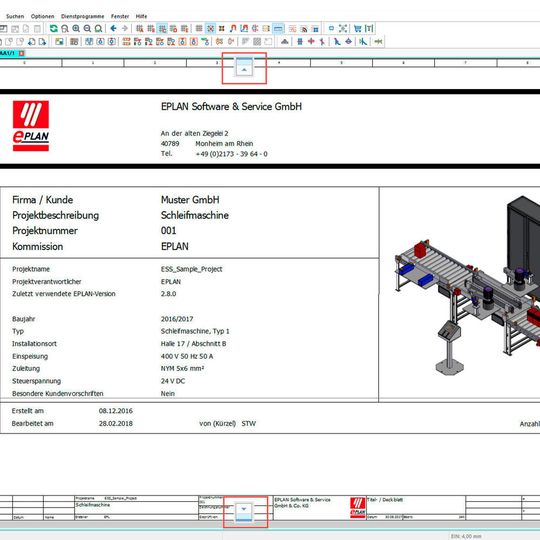Select the zoom window tool

click(65, 29)
